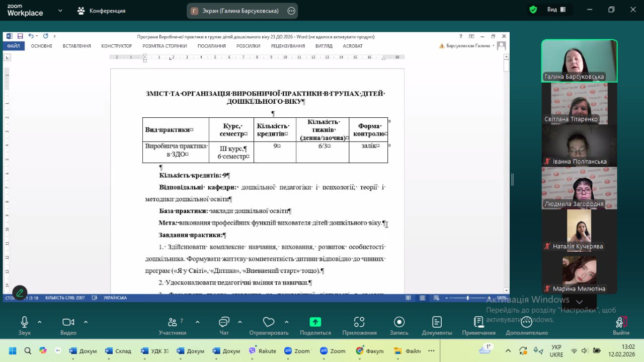The image size is (644, 362).
Task: Open Дополнительно more options menu
Action: click(526, 322)
